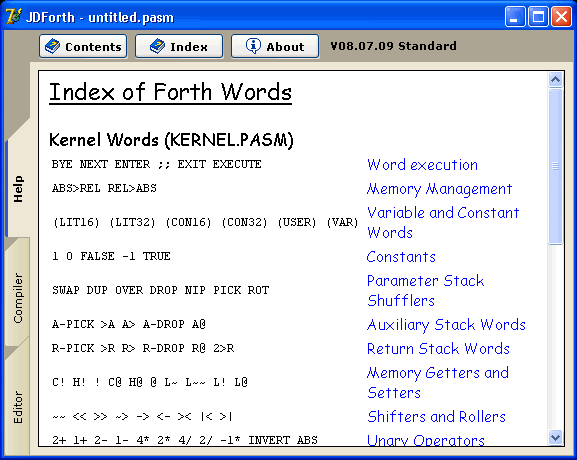Click the scrollbar up arrow
This screenshot has width=577, height=460.
[555, 79]
